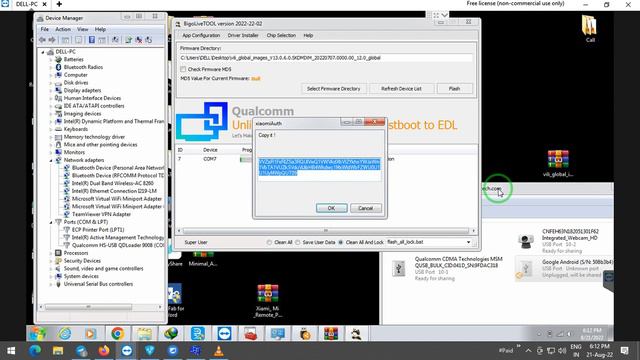This screenshot has height=360, width=640.
Task: Open the vili_global_i archive on the desktop
Action: (558, 163)
